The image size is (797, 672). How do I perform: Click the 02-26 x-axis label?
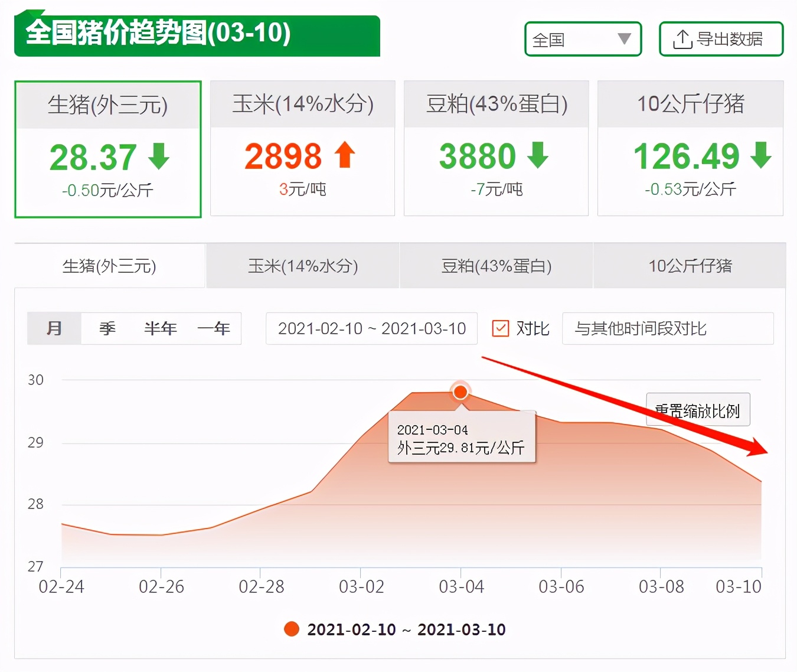(x=161, y=586)
